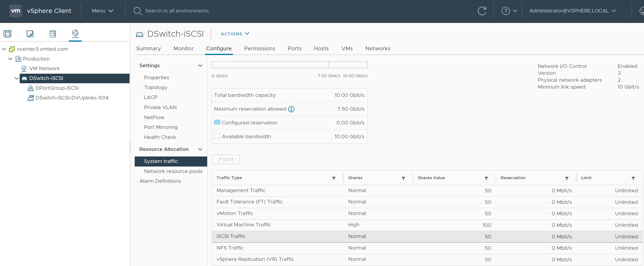Image resolution: width=644 pixels, height=266 pixels.
Task: Switch to the Monitor tab
Action: pos(183,48)
